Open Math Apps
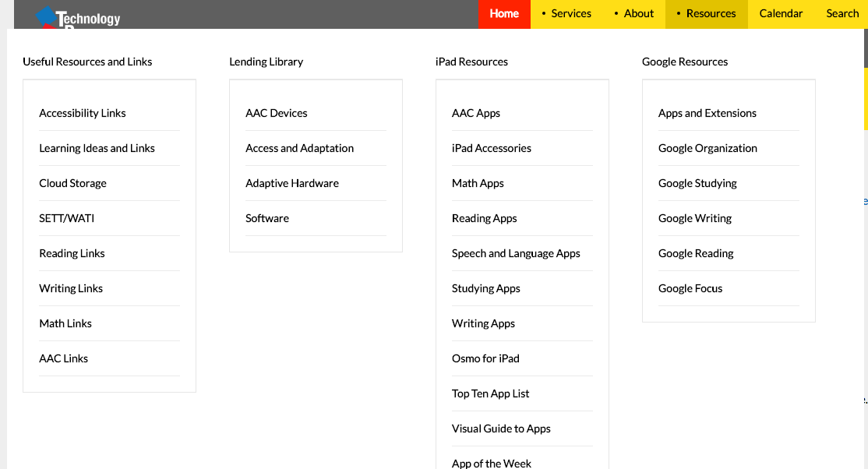Viewport: 868px width, 469px height. (x=478, y=183)
